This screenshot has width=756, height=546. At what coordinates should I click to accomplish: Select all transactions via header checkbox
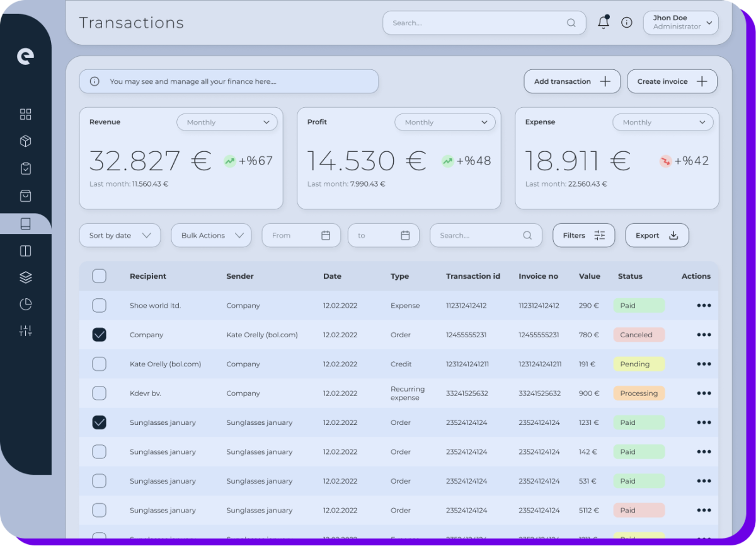[99, 276]
